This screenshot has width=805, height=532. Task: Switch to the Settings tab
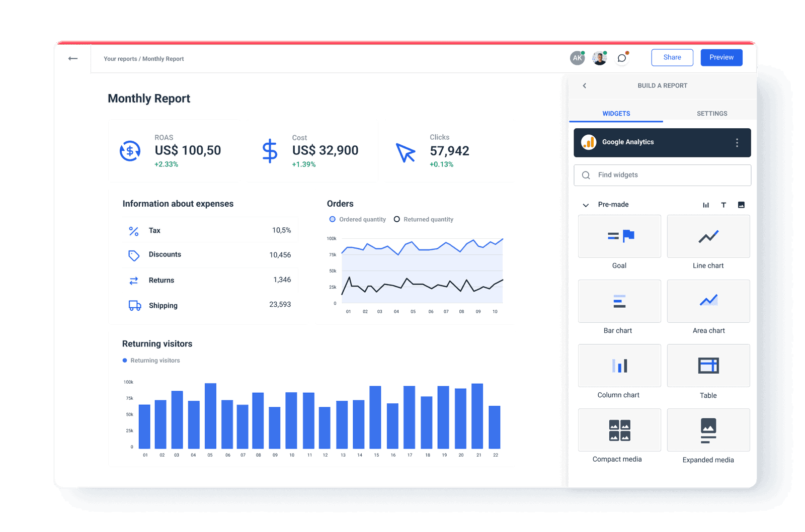tap(711, 113)
